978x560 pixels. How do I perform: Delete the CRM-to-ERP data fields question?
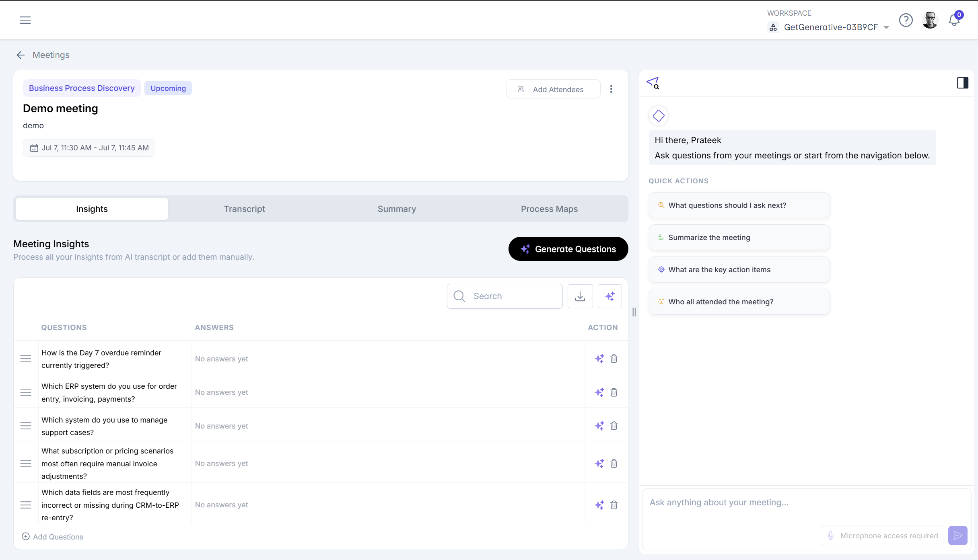click(614, 505)
